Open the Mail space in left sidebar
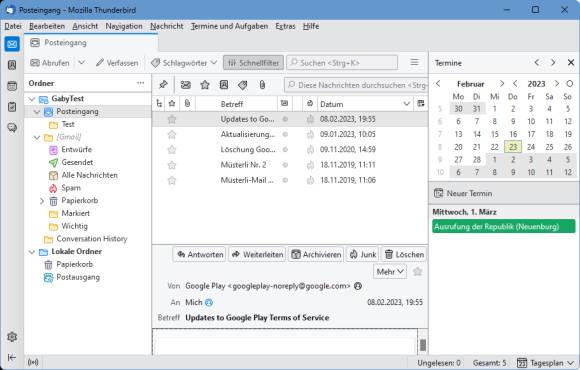Image resolution: width=580 pixels, height=370 pixels. [x=12, y=44]
